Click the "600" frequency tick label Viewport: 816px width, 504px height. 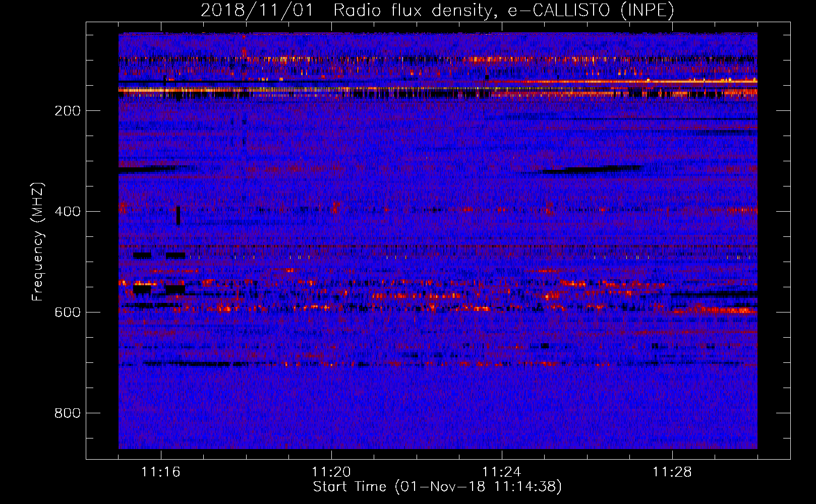click(68, 312)
